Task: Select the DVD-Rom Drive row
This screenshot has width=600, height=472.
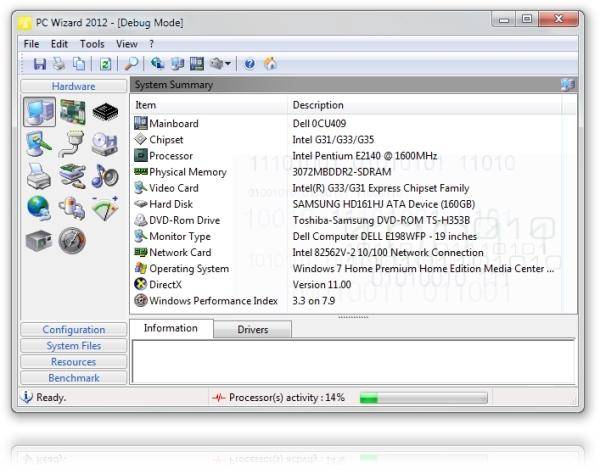Action: click(x=346, y=220)
